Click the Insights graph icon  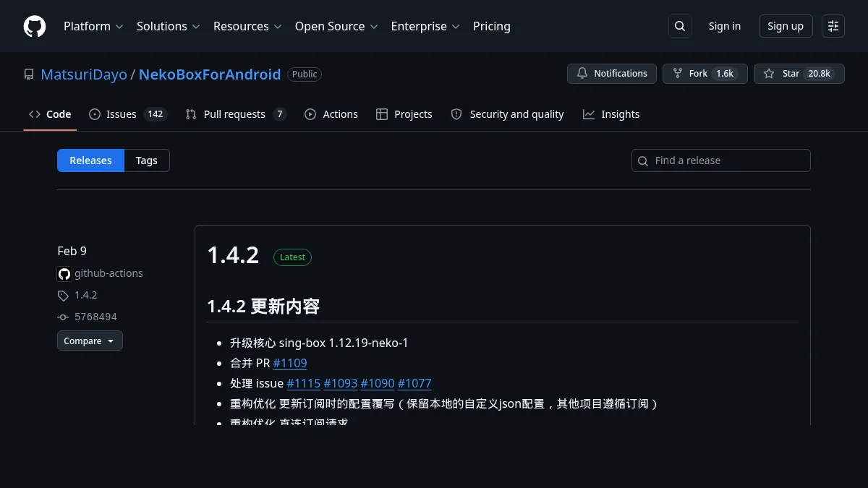coord(589,114)
